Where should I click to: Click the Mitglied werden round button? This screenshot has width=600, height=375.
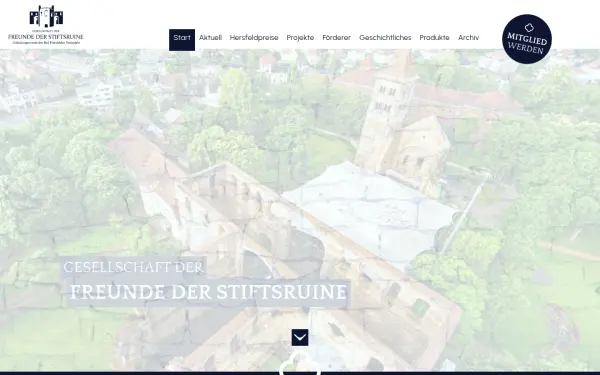point(527,39)
